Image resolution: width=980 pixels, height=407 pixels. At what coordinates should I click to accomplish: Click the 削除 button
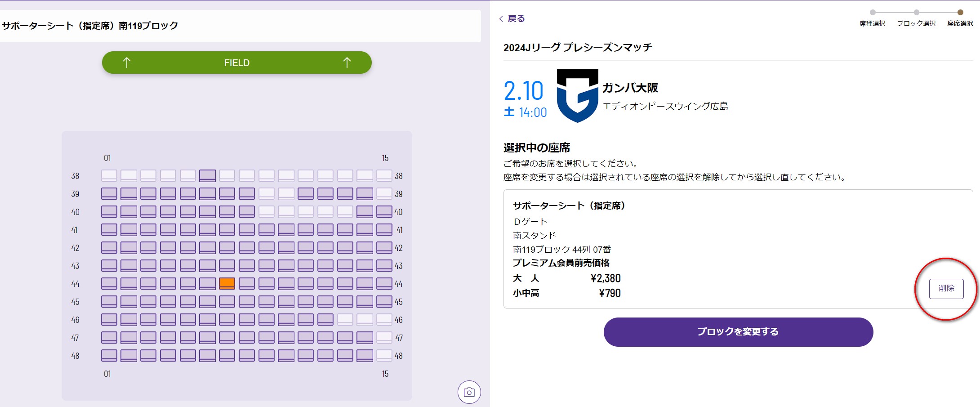pyautogui.click(x=946, y=288)
